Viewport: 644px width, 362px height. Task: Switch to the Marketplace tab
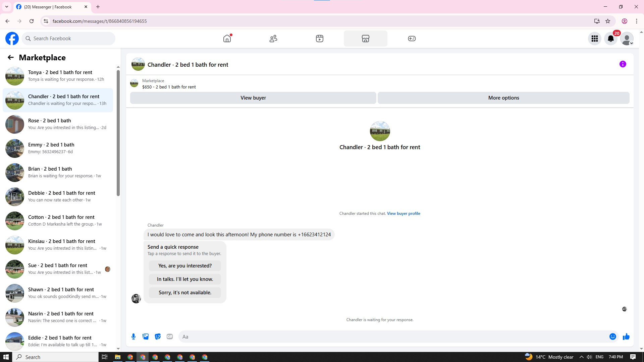pos(365,39)
